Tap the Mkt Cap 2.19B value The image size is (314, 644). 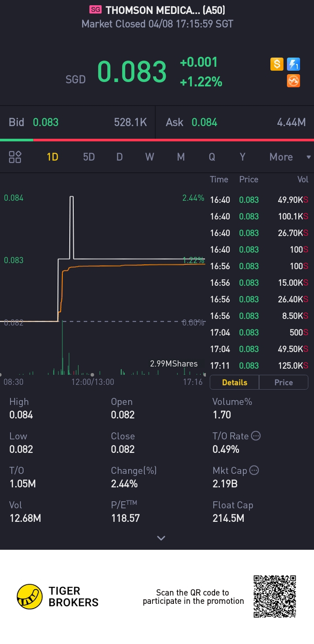click(225, 483)
